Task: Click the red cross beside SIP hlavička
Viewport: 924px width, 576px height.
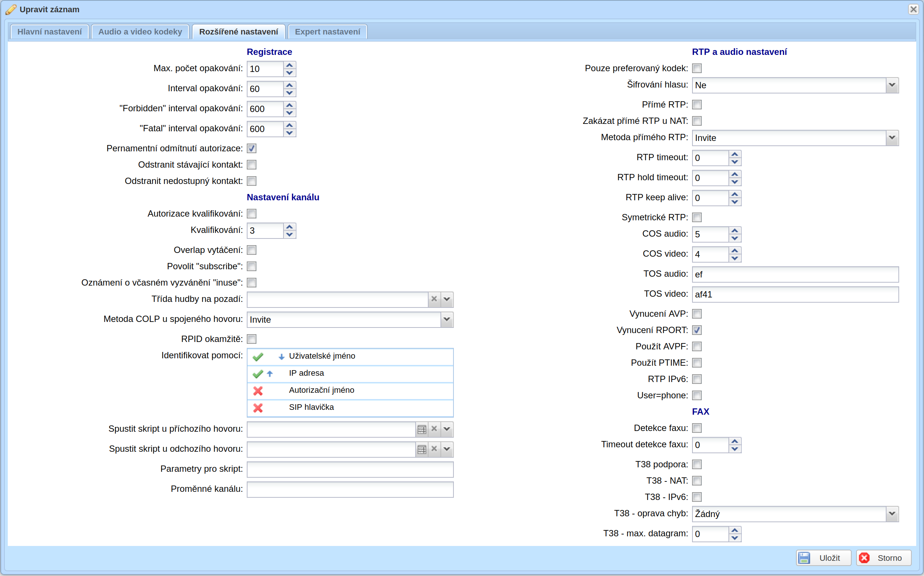Action: (258, 408)
